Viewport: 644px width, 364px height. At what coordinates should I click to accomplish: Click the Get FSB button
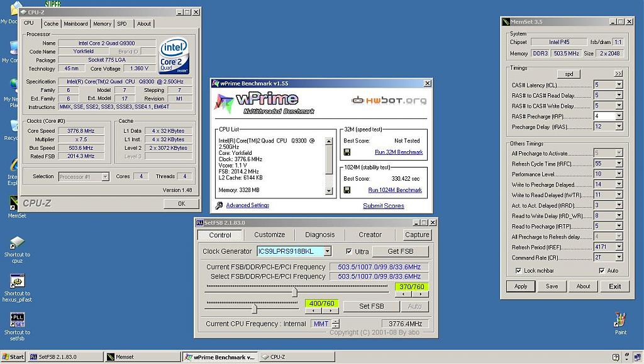click(x=401, y=251)
